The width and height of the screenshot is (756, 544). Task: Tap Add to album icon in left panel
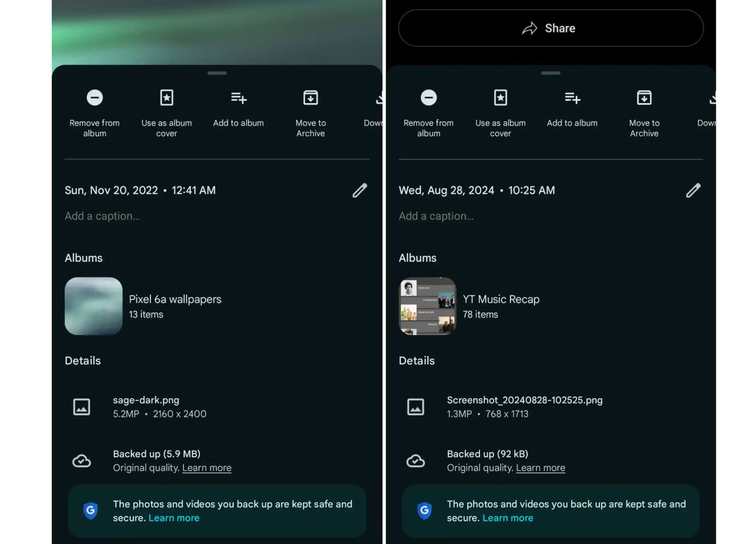(x=238, y=98)
